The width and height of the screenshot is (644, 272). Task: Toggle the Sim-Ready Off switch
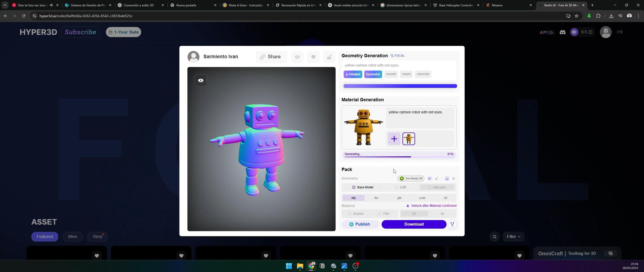(x=411, y=179)
